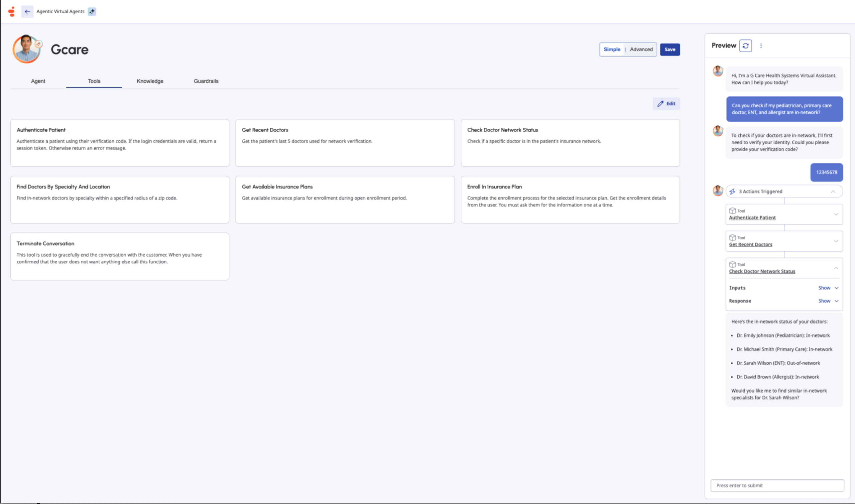Select the Tools tab

(94, 81)
